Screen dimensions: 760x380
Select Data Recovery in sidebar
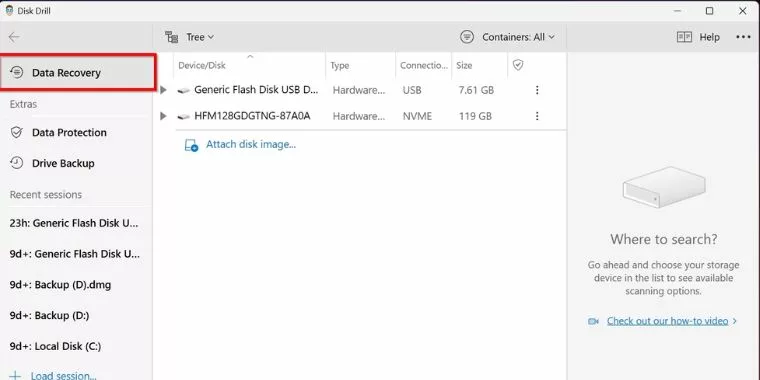pos(78,73)
